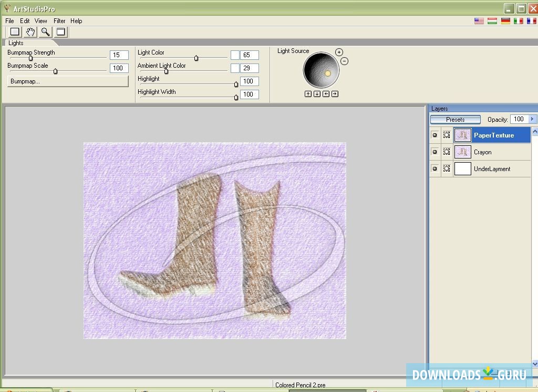Toggle visibility of the Crayon layer
This screenshot has width=538, height=392.
click(x=434, y=152)
